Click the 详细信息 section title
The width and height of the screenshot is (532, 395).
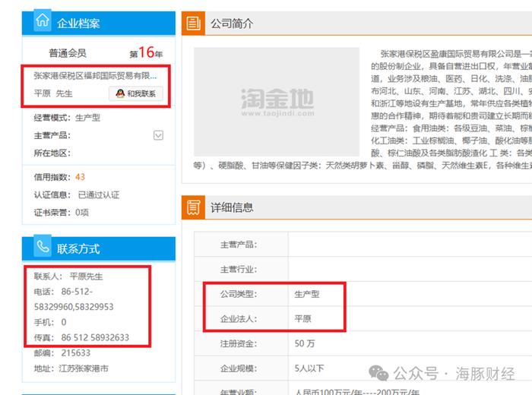pyautogui.click(x=232, y=207)
